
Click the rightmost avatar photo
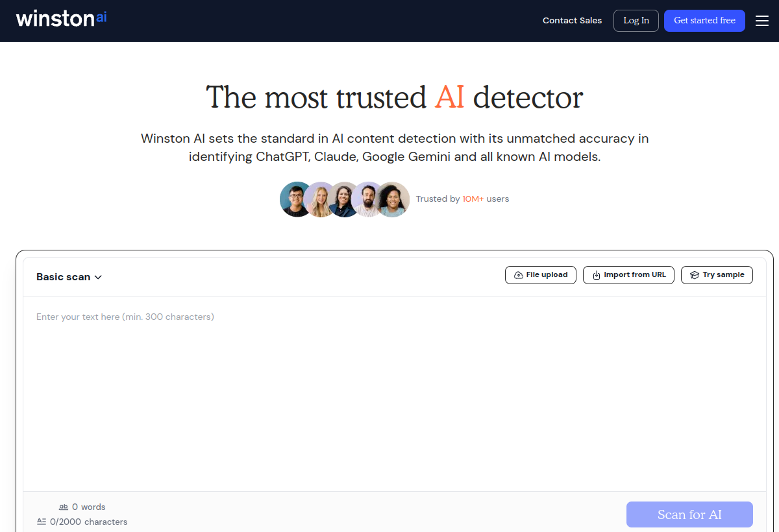click(x=393, y=199)
